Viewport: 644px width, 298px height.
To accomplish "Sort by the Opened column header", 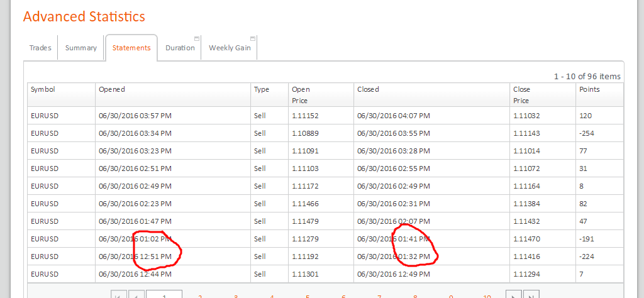I will pyautogui.click(x=173, y=95).
